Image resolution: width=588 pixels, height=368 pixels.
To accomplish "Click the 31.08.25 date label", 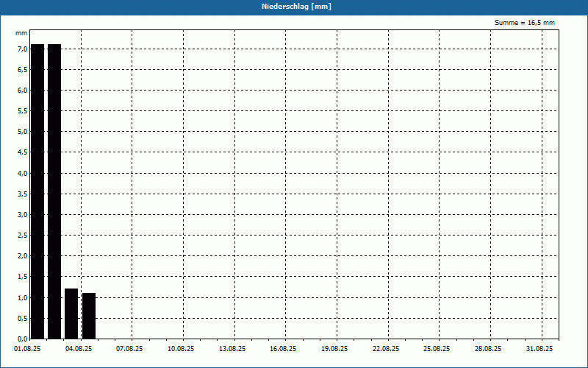I will point(539,349).
